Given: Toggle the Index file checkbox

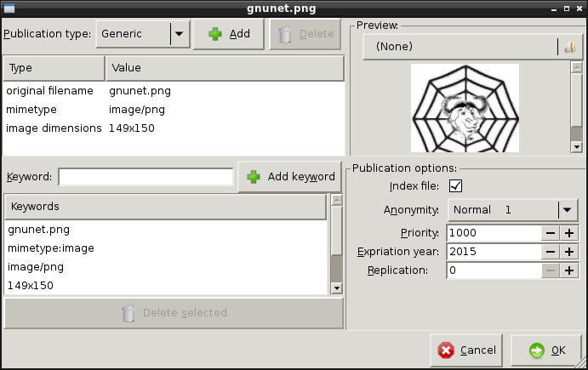Looking at the screenshot, I should pos(455,186).
